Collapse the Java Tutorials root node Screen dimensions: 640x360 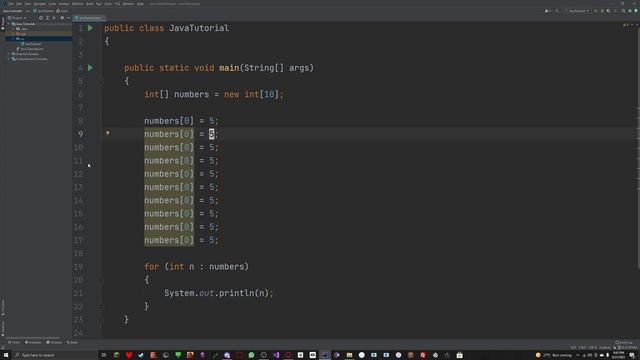(9, 24)
